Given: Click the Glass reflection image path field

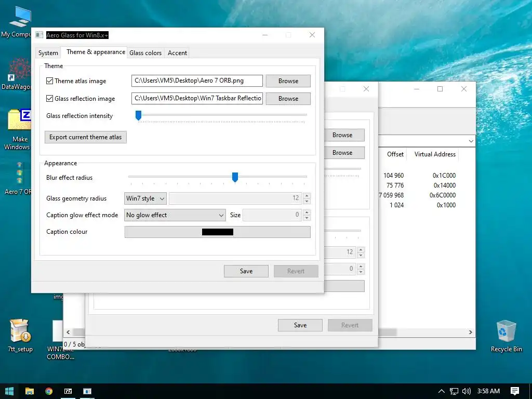Looking at the screenshot, I should (197, 98).
